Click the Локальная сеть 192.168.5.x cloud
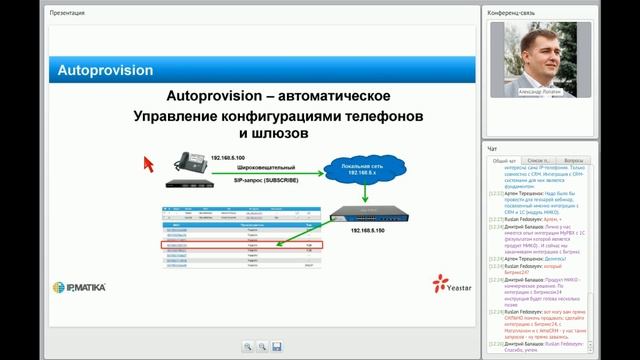The height and width of the screenshot is (360, 640). 365,169
